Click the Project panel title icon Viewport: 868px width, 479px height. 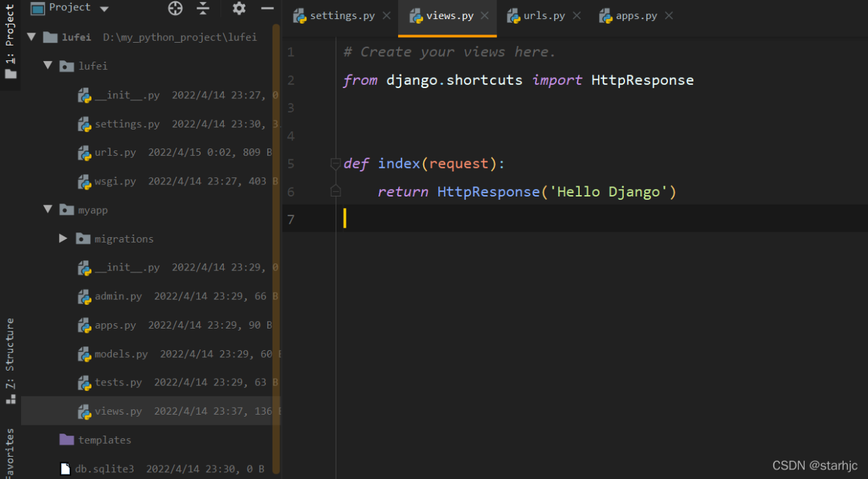point(38,8)
